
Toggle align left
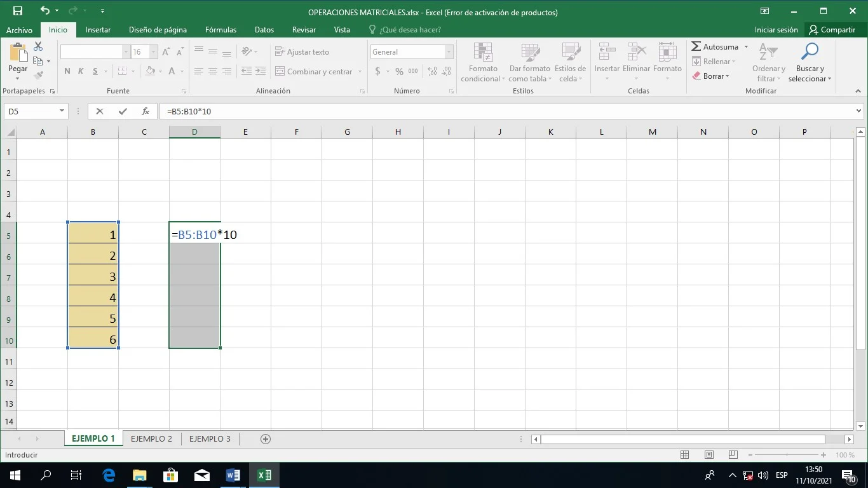click(199, 72)
